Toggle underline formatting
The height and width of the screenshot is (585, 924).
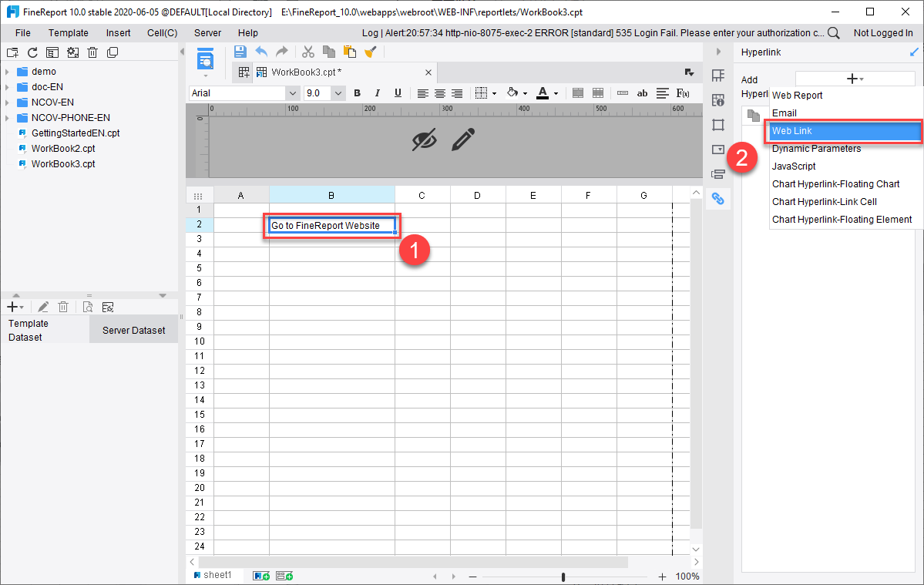(x=398, y=93)
